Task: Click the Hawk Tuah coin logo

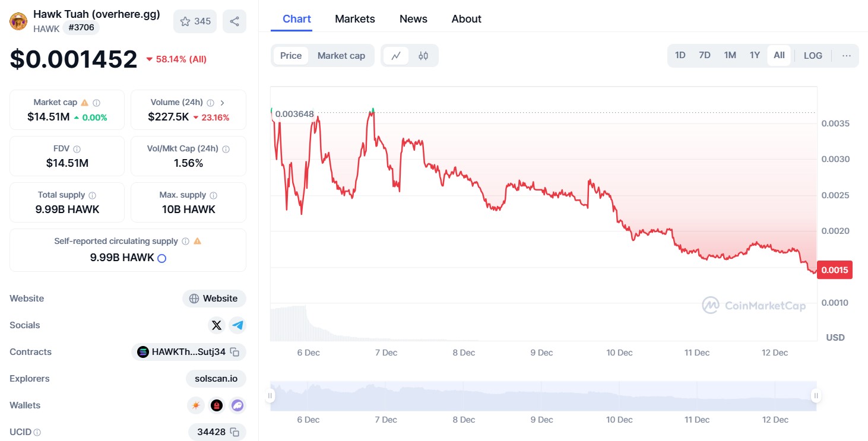Action: tap(19, 21)
